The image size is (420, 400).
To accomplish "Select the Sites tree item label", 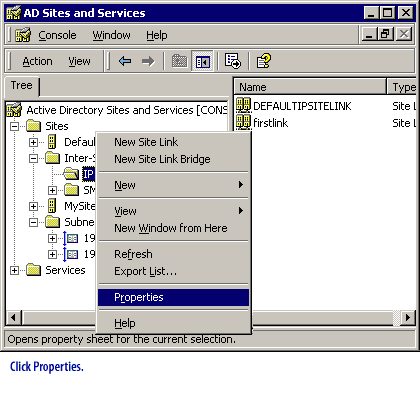I will (x=57, y=126).
